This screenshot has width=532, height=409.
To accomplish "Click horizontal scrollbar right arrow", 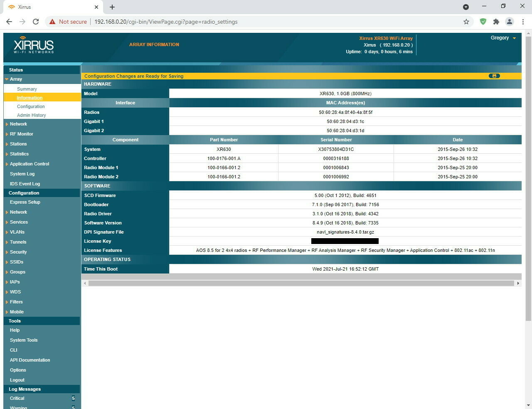I will coord(518,283).
